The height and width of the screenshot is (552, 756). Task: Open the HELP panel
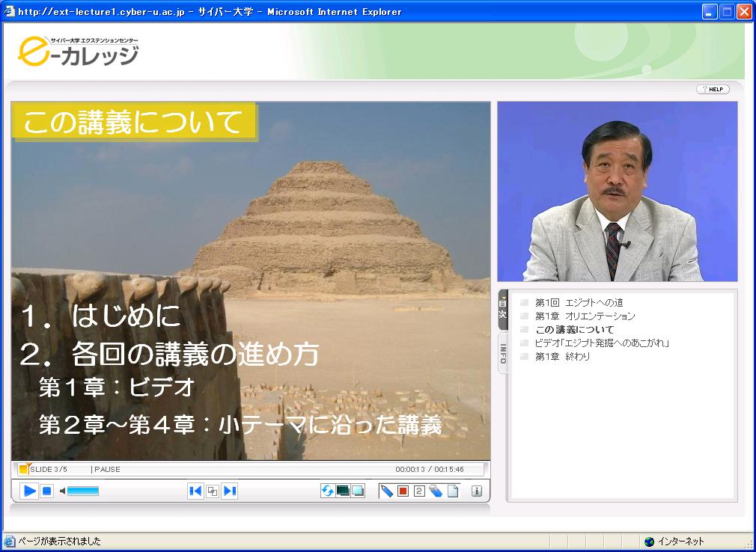(712, 89)
